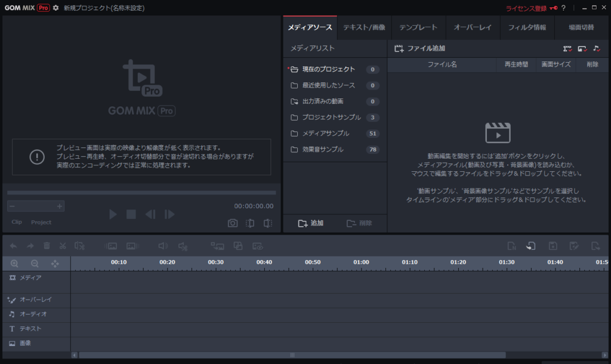611x364 pixels.
Task: Open フィルタ情報 tab
Action: pyautogui.click(x=527, y=27)
